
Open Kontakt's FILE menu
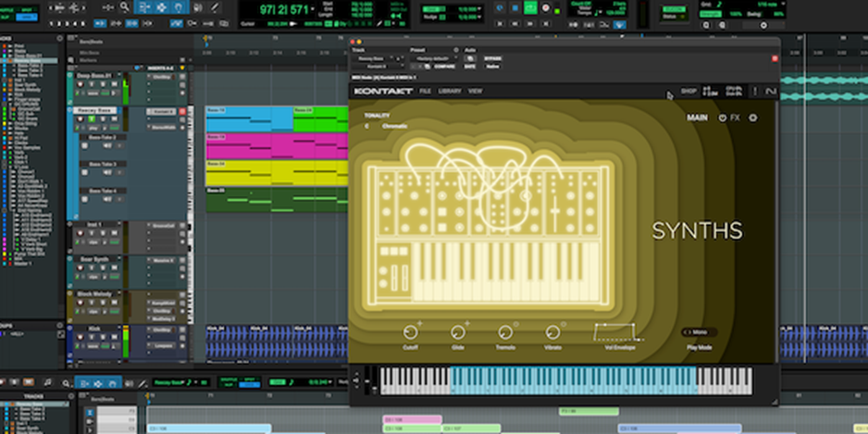(x=425, y=91)
